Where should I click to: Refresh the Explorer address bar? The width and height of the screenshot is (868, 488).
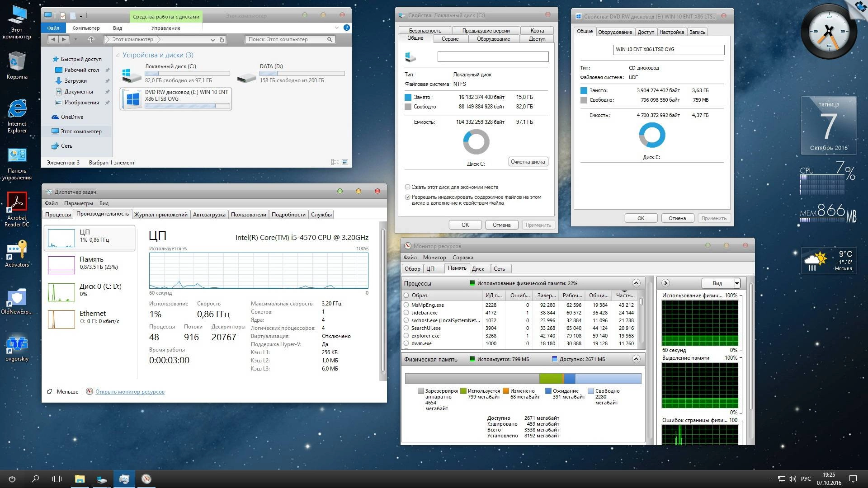point(222,40)
